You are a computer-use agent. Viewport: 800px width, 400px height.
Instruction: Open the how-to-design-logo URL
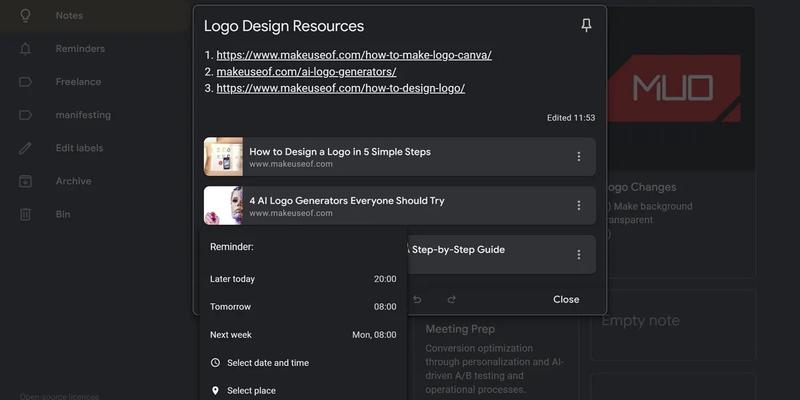click(x=340, y=88)
